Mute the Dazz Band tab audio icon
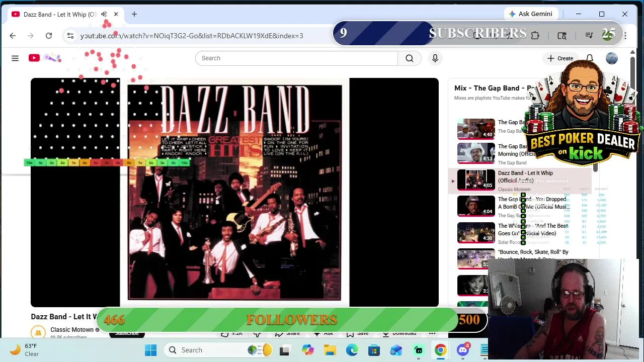 104,14
